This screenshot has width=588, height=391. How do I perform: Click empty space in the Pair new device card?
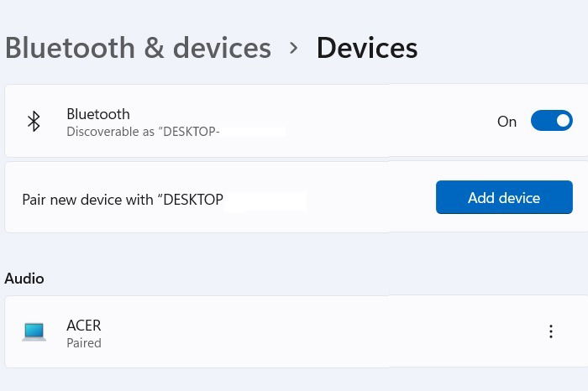pyautogui.click(x=370, y=199)
